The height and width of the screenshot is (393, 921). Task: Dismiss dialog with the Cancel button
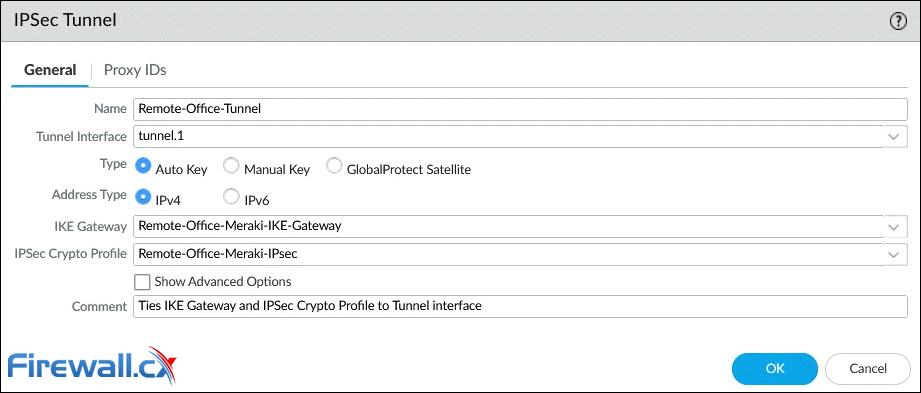tap(868, 368)
